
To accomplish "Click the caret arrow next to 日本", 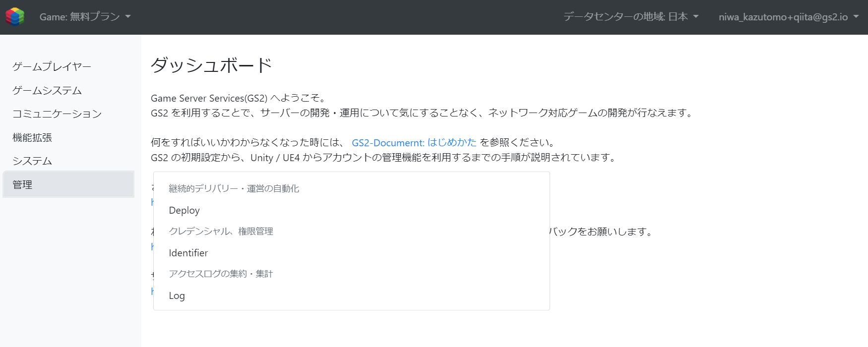I will click(x=696, y=17).
